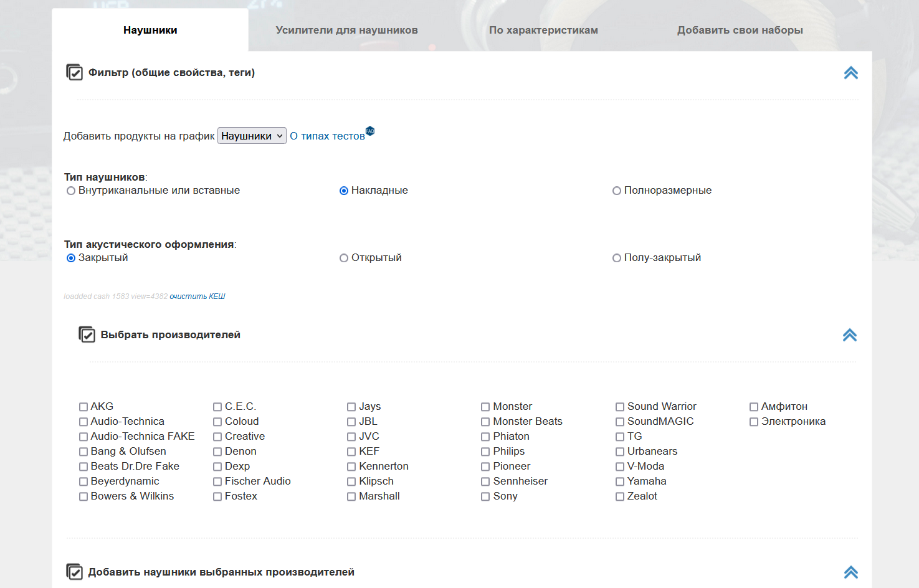Image resolution: width=919 pixels, height=588 pixels.
Task: Open the Наушники product type dropdown
Action: pyautogui.click(x=252, y=136)
